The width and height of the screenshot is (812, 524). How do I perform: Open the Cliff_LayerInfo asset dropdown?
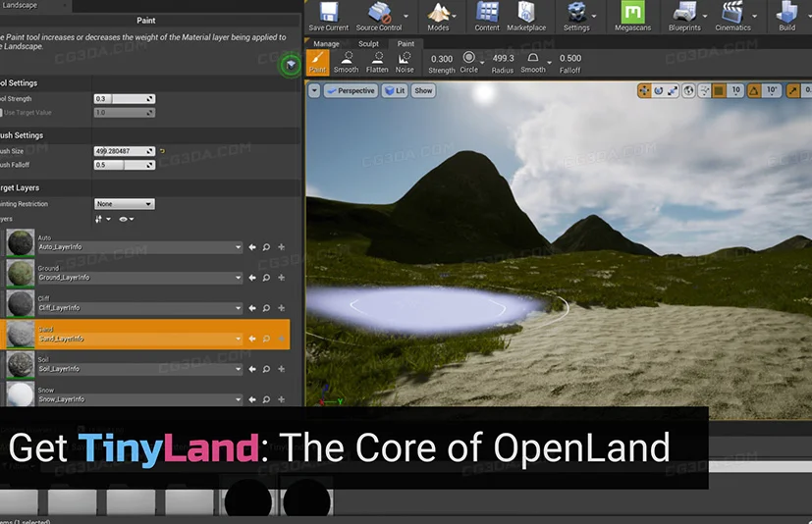coord(139,308)
